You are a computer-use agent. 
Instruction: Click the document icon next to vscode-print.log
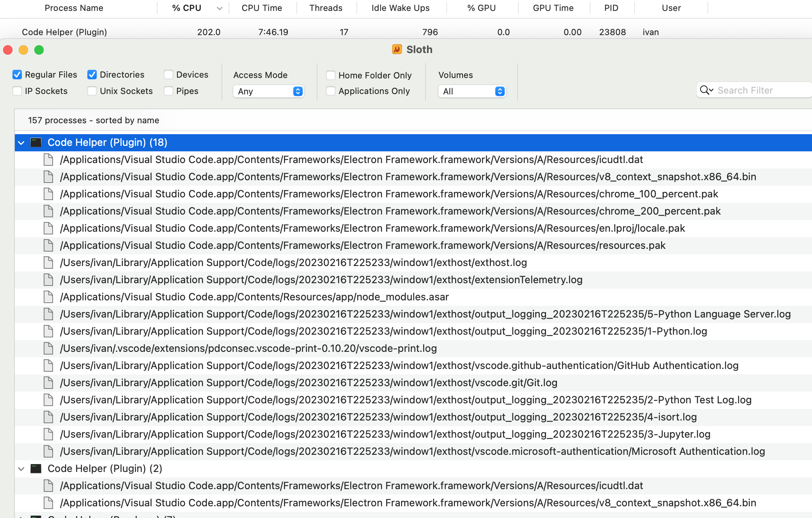click(48, 348)
